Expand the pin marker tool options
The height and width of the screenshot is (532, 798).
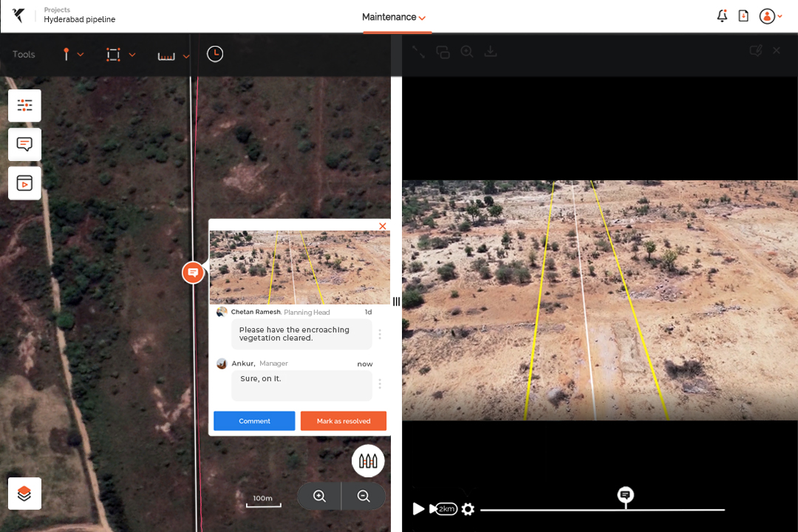click(81, 55)
